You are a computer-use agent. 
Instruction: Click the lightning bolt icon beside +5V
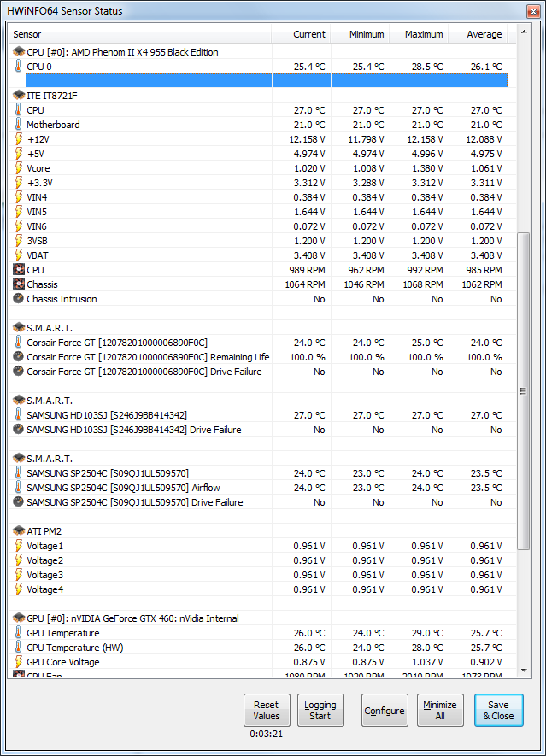[x=18, y=153]
